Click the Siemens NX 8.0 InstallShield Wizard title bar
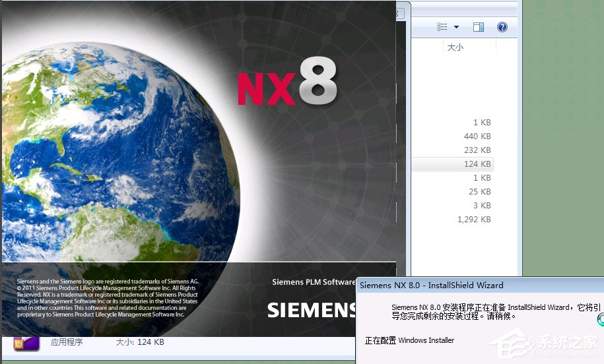Image resolution: width=604 pixels, height=364 pixels. (480, 286)
